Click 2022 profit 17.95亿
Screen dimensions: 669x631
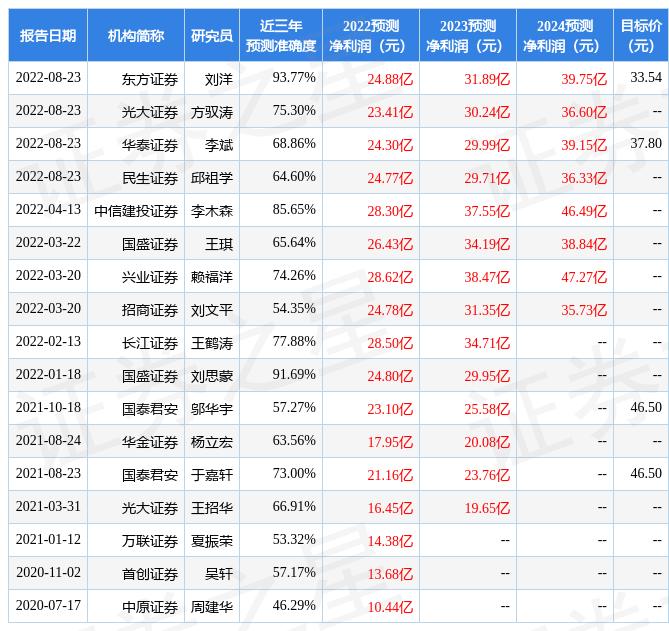coord(390,442)
